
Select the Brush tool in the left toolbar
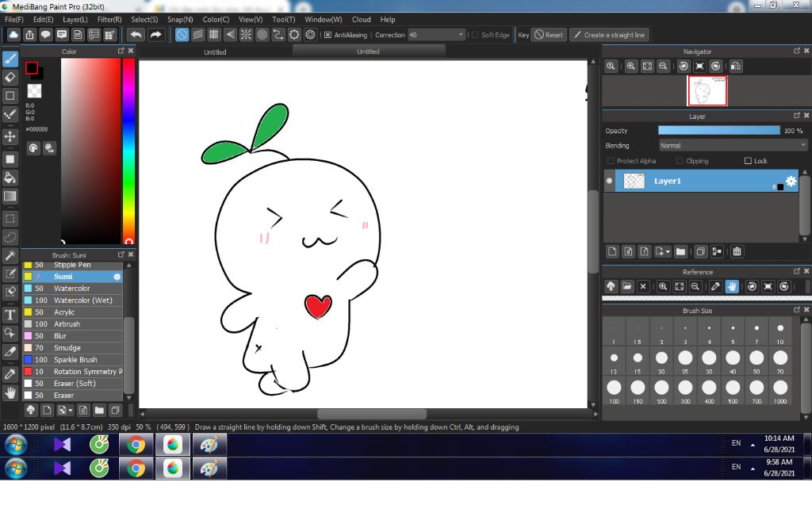pyautogui.click(x=10, y=59)
